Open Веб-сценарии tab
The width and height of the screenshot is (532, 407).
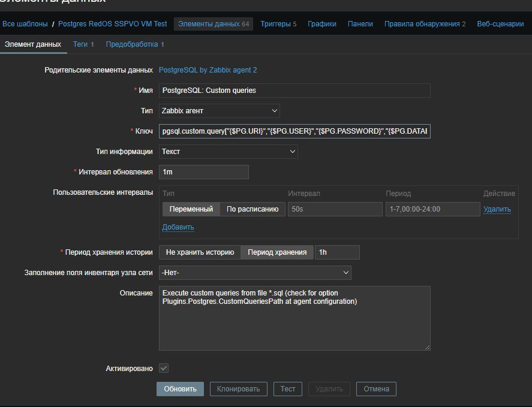pos(500,24)
